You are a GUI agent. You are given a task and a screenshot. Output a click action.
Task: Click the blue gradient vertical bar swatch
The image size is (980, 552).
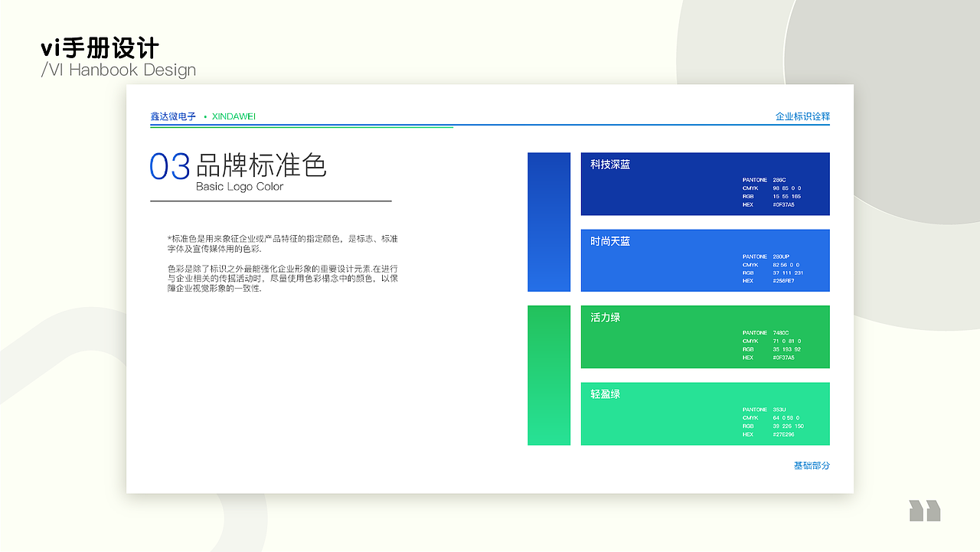pyautogui.click(x=548, y=222)
